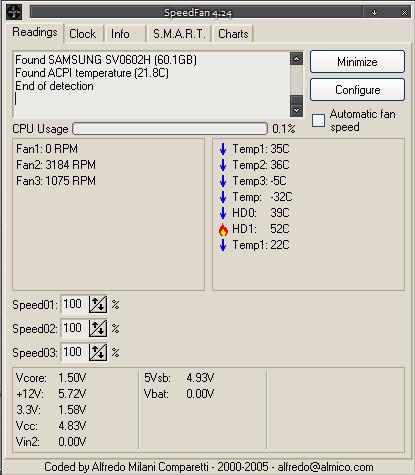Click the Minimize button
Image resolution: width=415 pixels, height=475 pixels.
pyautogui.click(x=357, y=62)
